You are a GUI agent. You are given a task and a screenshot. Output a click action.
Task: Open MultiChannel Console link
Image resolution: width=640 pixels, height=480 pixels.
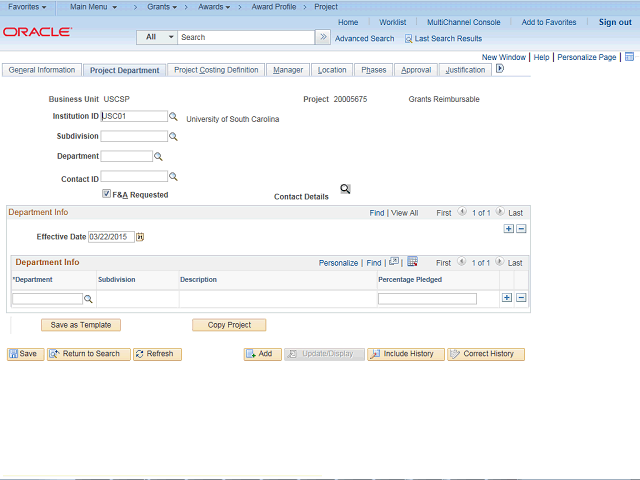pos(463,22)
